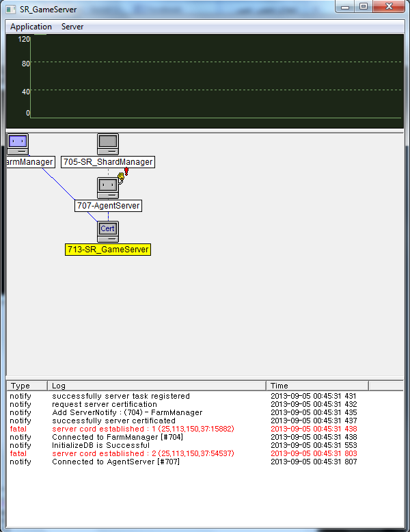This screenshot has height=532, width=410.
Task: Select the FarmManager computer icon
Action: (18, 144)
